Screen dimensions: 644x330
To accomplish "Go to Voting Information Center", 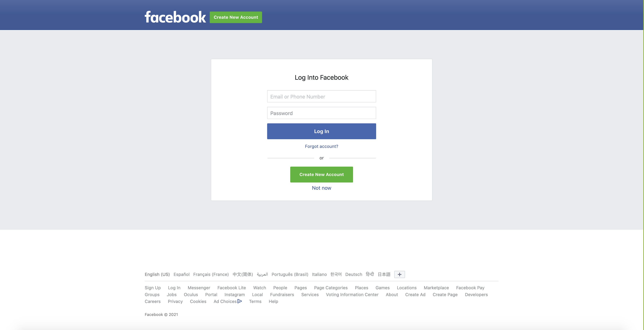I will pyautogui.click(x=352, y=294).
